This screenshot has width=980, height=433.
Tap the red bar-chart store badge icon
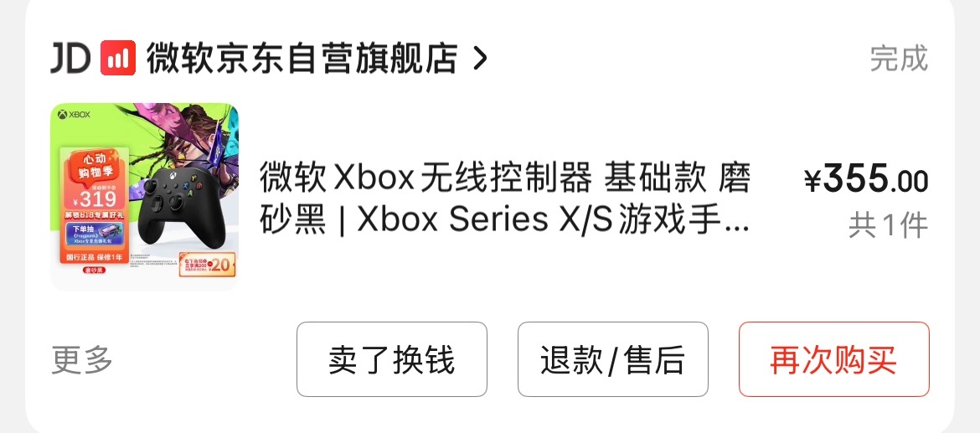(118, 58)
